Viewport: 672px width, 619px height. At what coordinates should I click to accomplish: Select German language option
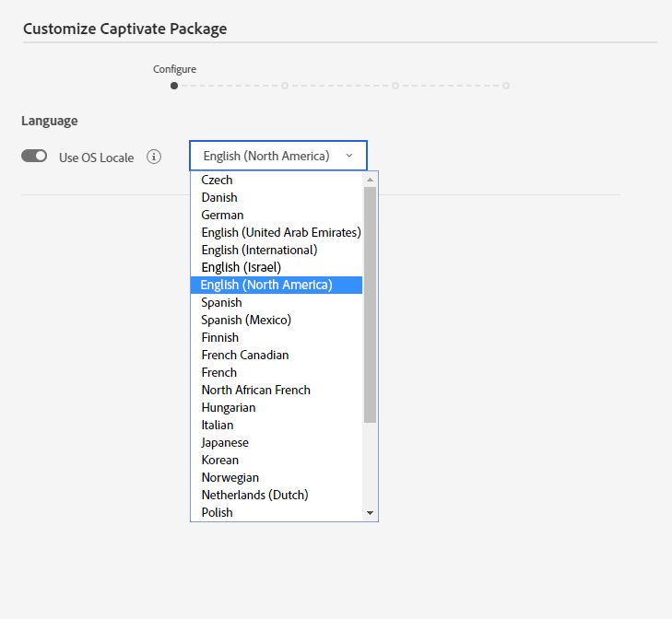click(x=222, y=215)
